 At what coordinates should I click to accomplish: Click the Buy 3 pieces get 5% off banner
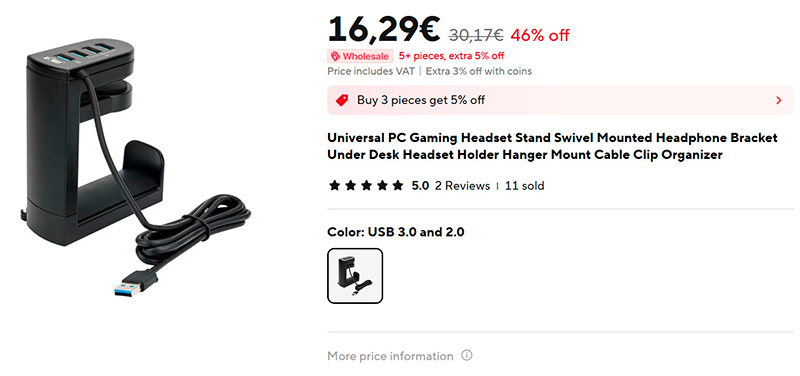(x=560, y=100)
